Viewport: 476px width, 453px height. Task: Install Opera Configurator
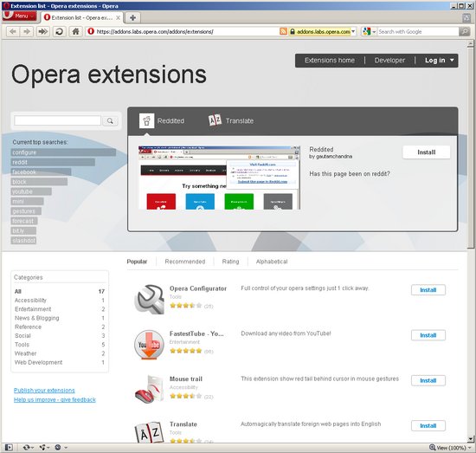pos(428,290)
